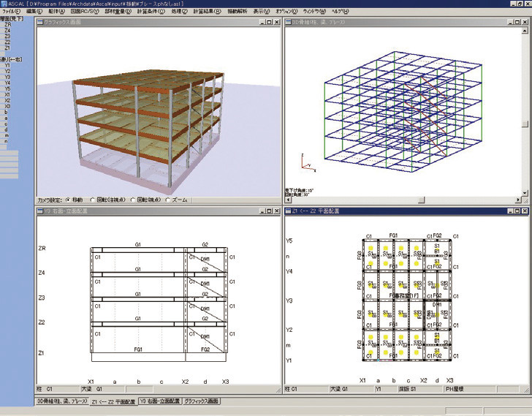Viewport: 532px width, 416px height.
Task: Click the yellow slab marker in top-left plan cell
Action: point(370,249)
